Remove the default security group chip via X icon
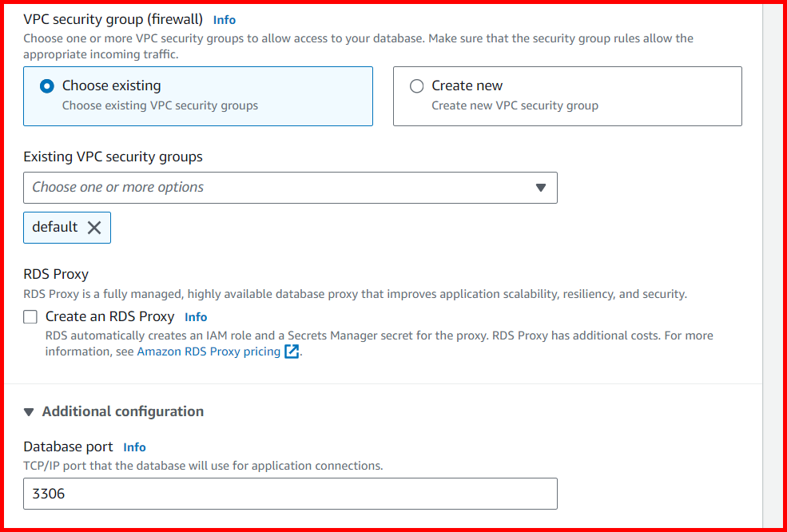Image resolution: width=787 pixels, height=532 pixels. pyautogui.click(x=94, y=228)
